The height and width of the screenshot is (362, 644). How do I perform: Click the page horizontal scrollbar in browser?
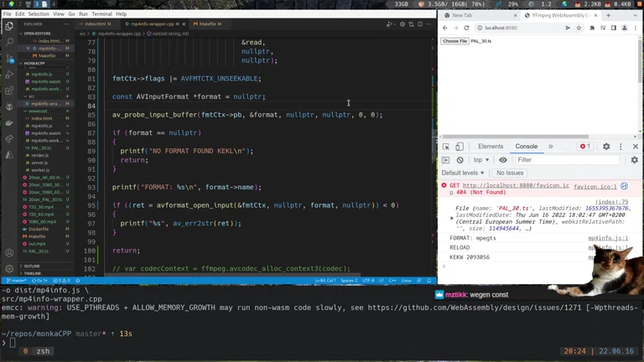tap(515, 137)
